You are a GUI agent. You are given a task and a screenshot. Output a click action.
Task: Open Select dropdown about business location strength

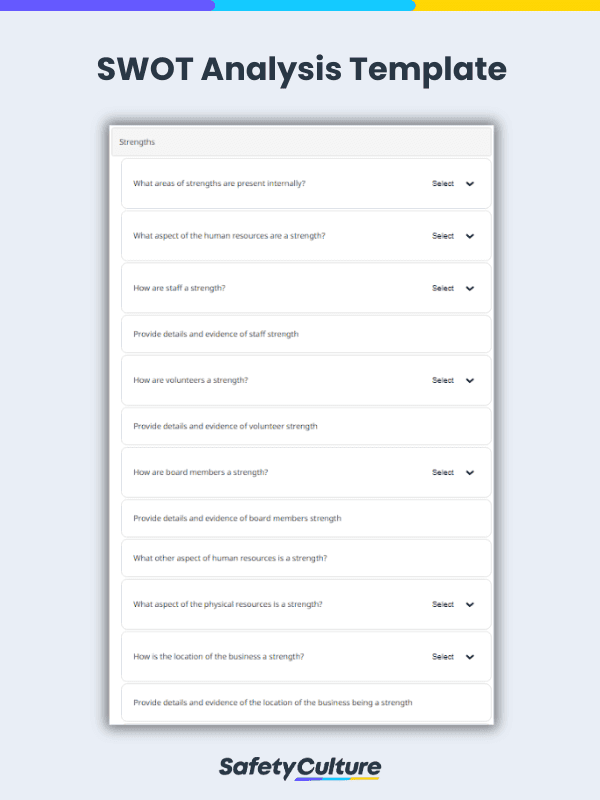coord(443,656)
